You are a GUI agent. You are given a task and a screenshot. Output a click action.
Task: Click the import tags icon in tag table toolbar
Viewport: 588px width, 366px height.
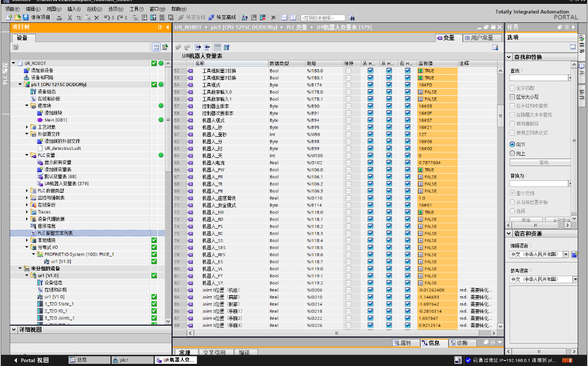click(x=207, y=47)
